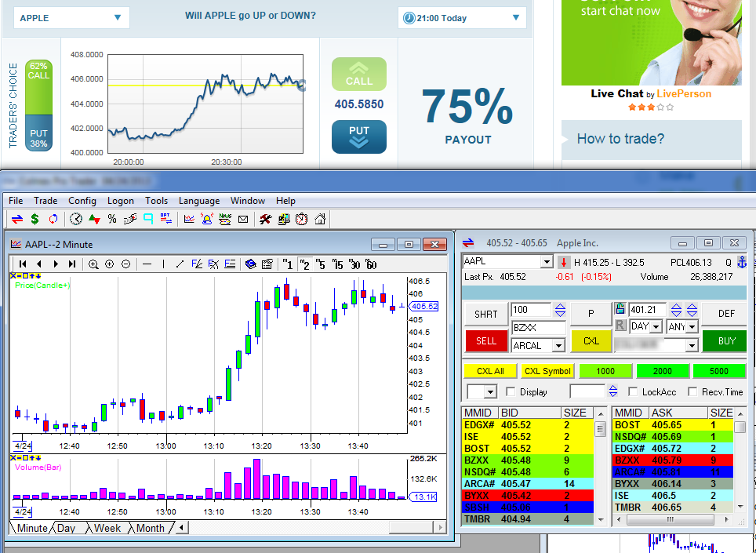Zoom in with the circled plus icon

pyautogui.click(x=110, y=264)
